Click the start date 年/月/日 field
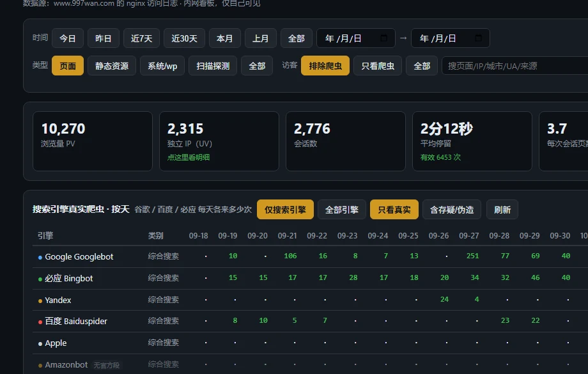This screenshot has width=588, height=374. [355, 38]
